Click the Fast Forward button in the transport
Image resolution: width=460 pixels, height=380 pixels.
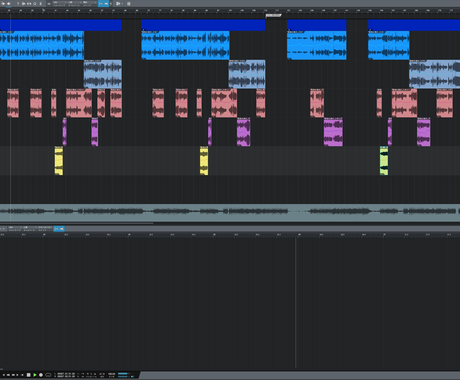point(13,375)
